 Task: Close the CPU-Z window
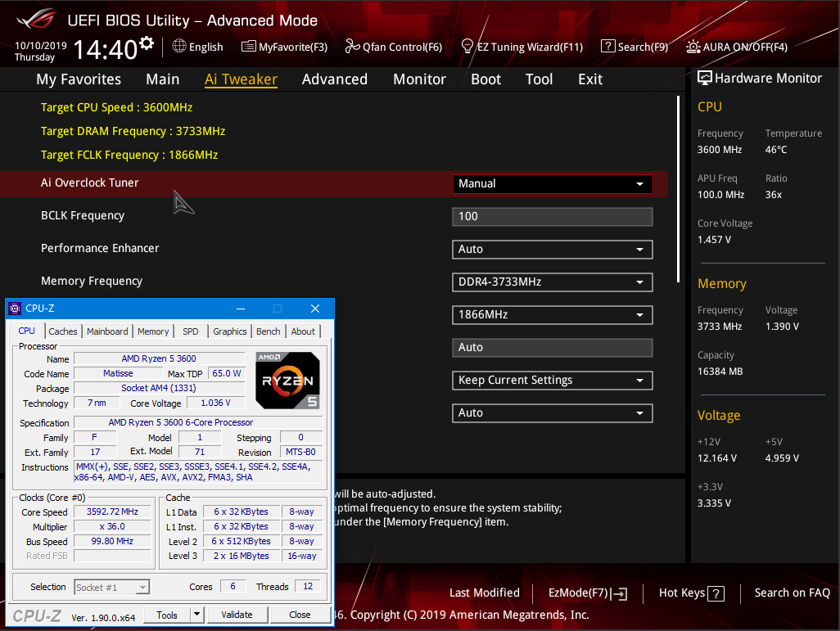[x=315, y=309]
